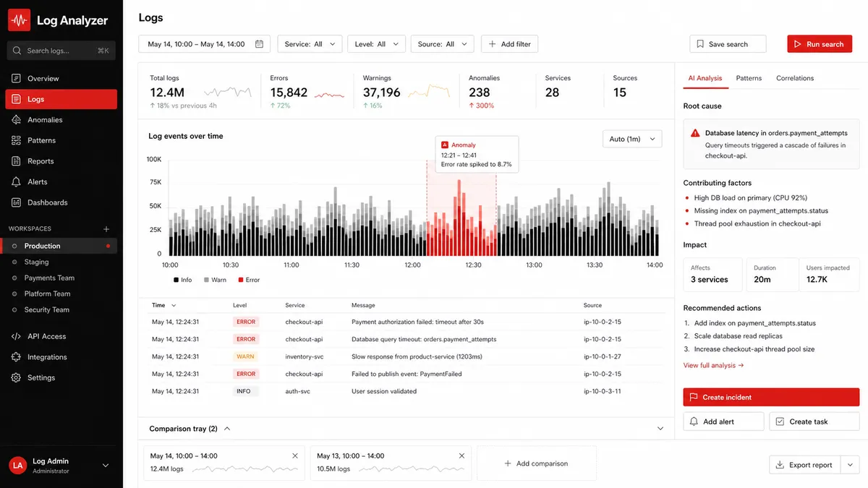Image resolution: width=868 pixels, height=488 pixels.
Task: Open the Source filter dropdown
Action: coord(443,44)
